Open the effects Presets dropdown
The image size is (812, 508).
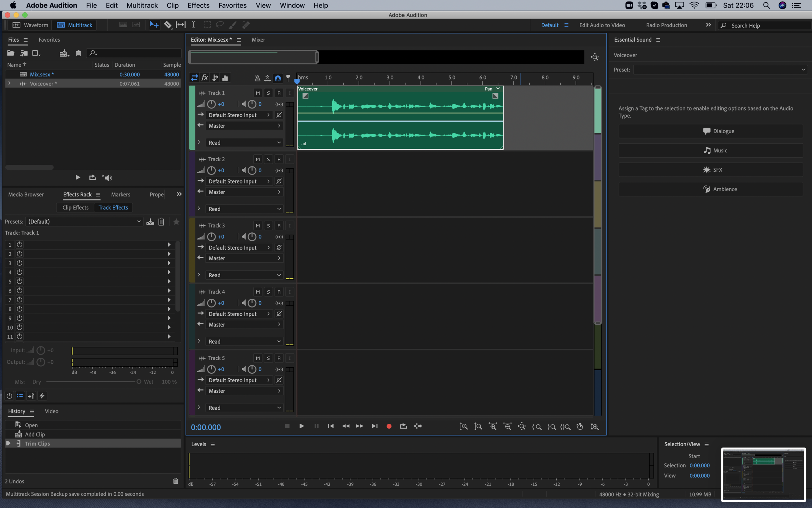pyautogui.click(x=84, y=221)
